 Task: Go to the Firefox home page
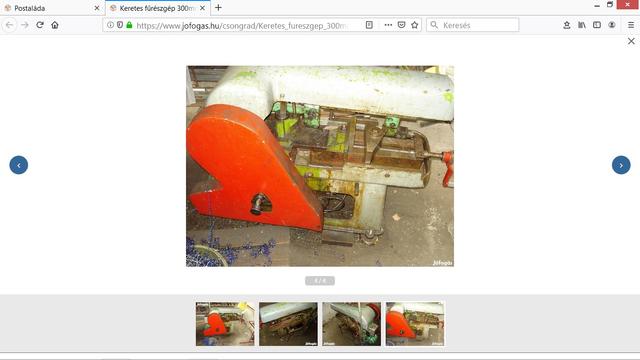[x=55, y=25]
